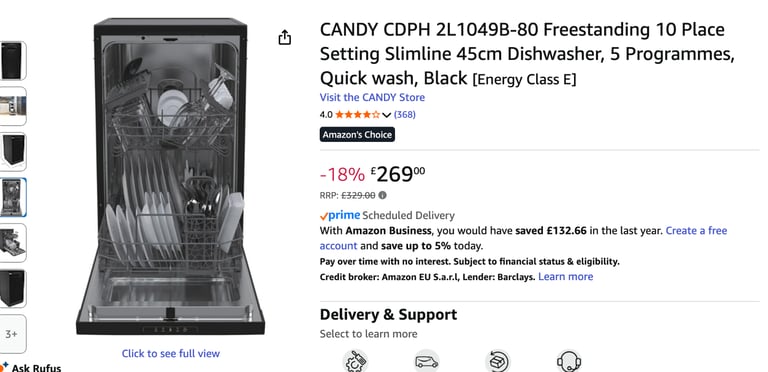Click to see full view link
The image size is (768, 372).
pos(171,353)
